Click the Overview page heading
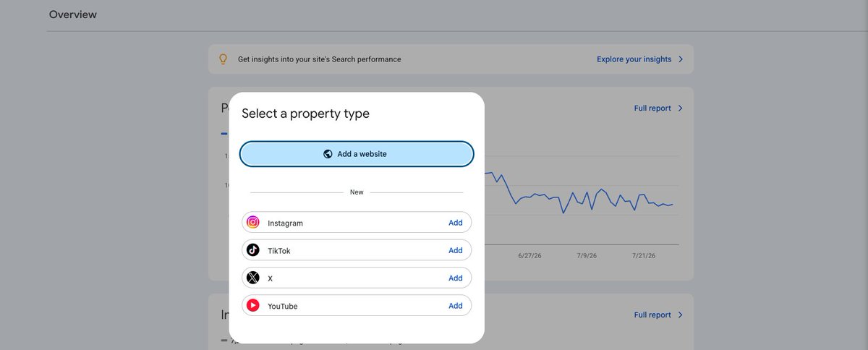Image resolution: width=868 pixels, height=350 pixels. pos(73,14)
